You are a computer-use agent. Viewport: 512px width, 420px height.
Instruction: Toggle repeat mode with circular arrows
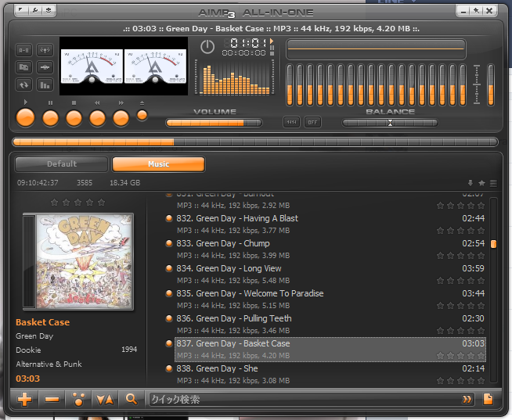(x=23, y=85)
